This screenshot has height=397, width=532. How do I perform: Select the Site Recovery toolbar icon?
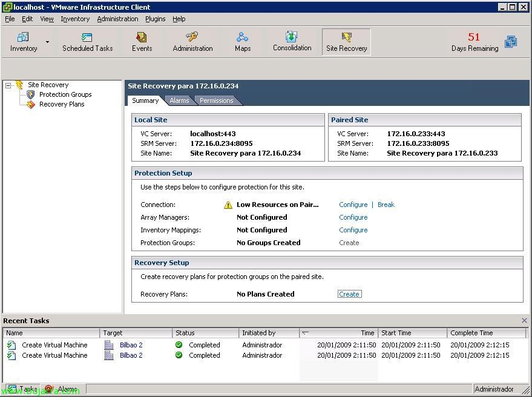click(x=346, y=37)
